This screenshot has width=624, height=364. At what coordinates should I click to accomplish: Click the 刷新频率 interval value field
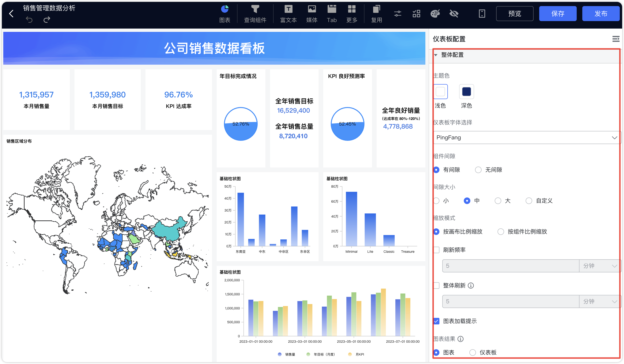pyautogui.click(x=511, y=266)
